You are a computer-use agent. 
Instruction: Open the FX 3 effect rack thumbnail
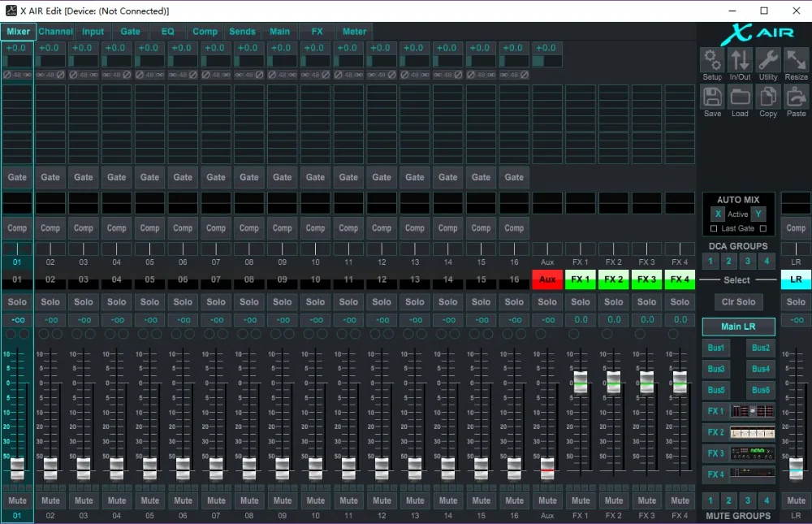[753, 453]
